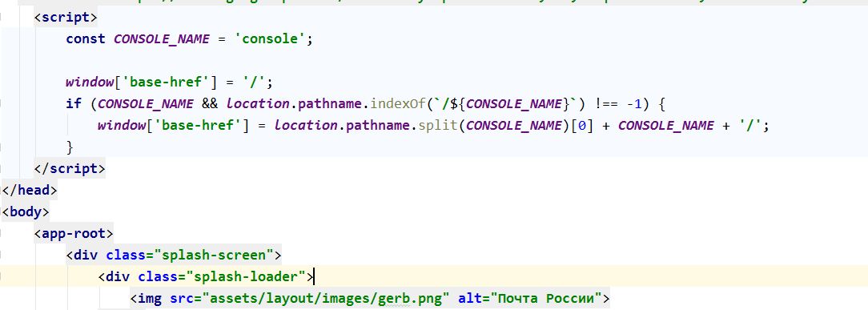Click the src attribute name

[x=182, y=299]
